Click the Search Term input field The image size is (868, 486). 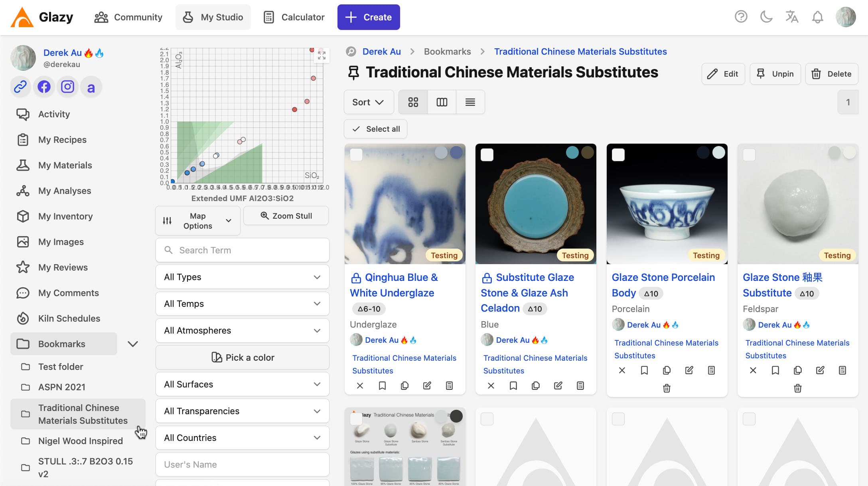tap(242, 250)
